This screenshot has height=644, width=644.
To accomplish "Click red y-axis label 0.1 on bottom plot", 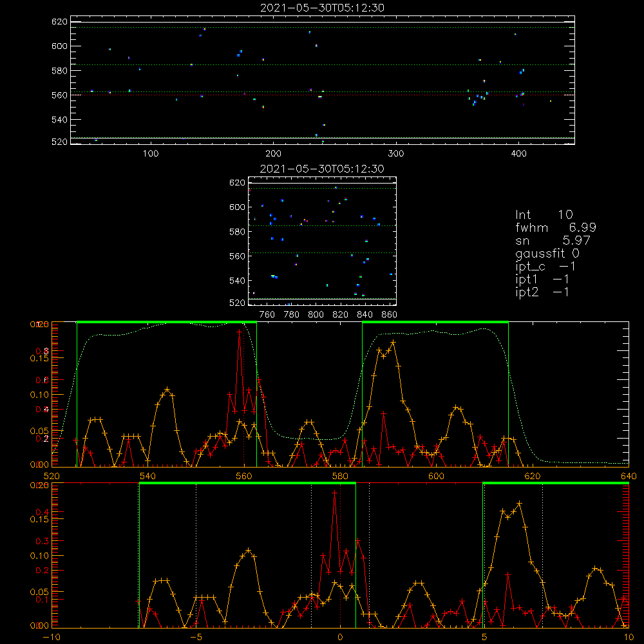I will click(42, 600).
